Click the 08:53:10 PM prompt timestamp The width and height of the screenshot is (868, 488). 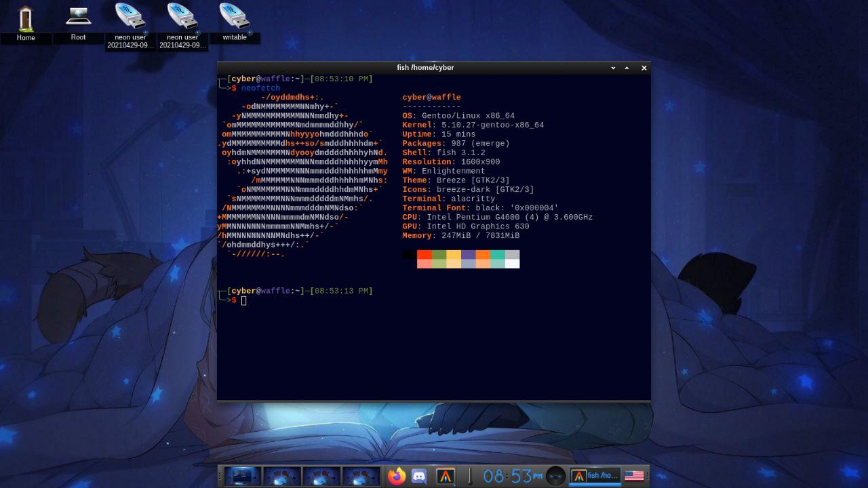click(343, 79)
